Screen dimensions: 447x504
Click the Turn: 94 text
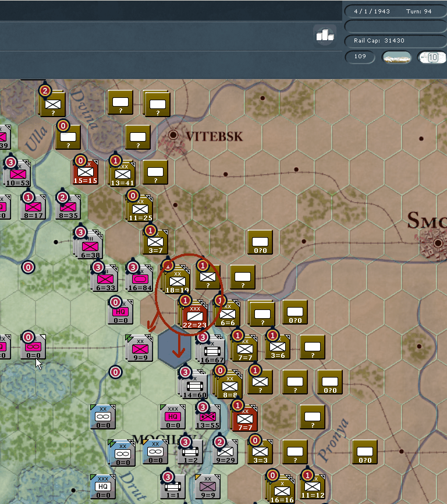coord(418,12)
